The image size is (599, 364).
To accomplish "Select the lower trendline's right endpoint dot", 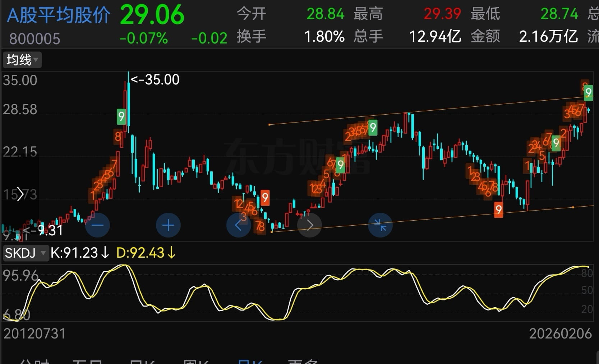I will [x=573, y=207].
